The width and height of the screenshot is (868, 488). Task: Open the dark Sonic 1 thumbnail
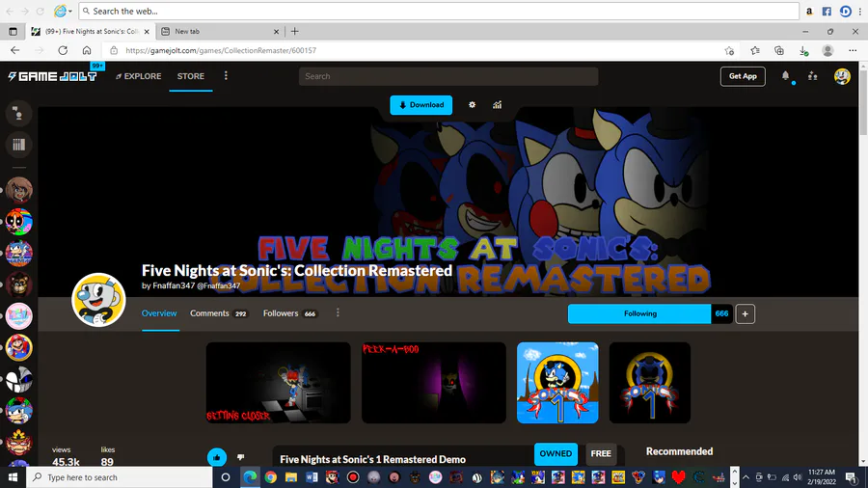pyautogui.click(x=650, y=383)
